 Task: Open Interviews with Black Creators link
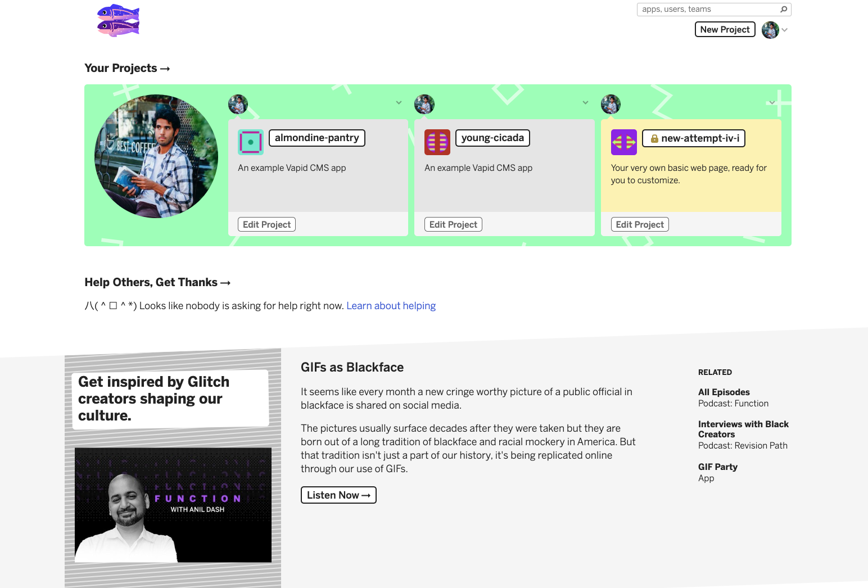(743, 429)
